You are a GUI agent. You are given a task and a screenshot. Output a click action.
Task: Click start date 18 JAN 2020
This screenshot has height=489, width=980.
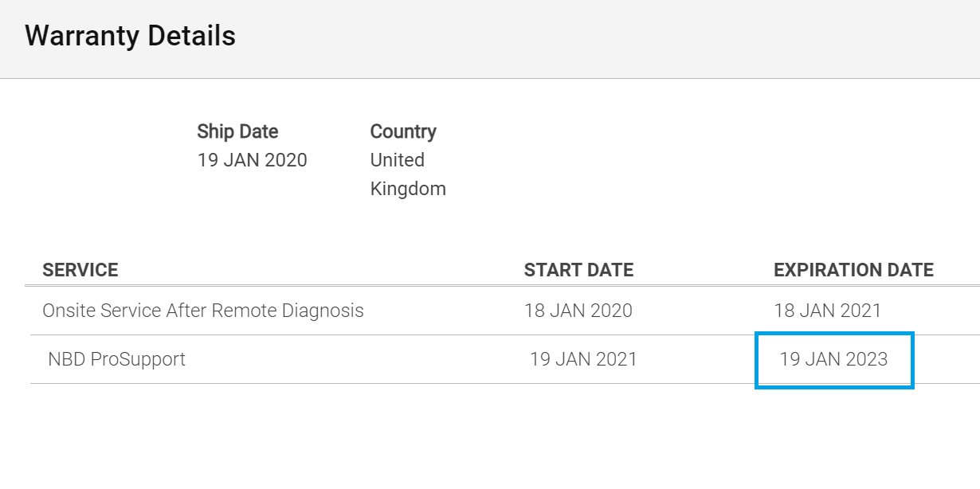tap(578, 311)
